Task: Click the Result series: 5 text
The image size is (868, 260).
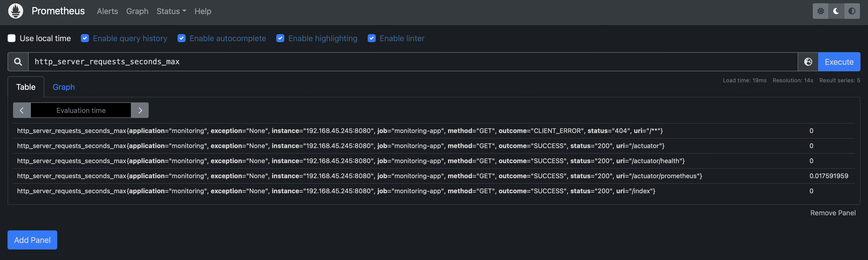Action: point(840,80)
